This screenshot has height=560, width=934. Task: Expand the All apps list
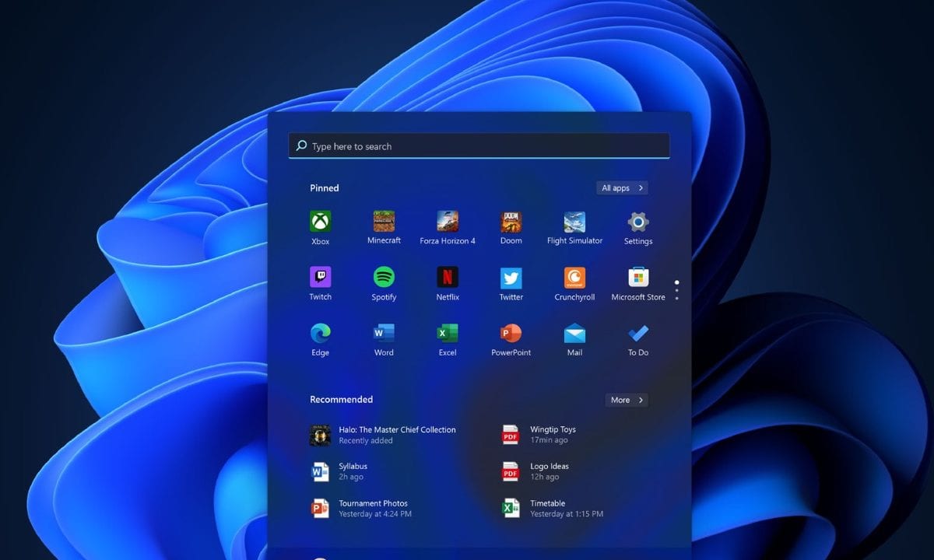(x=622, y=188)
